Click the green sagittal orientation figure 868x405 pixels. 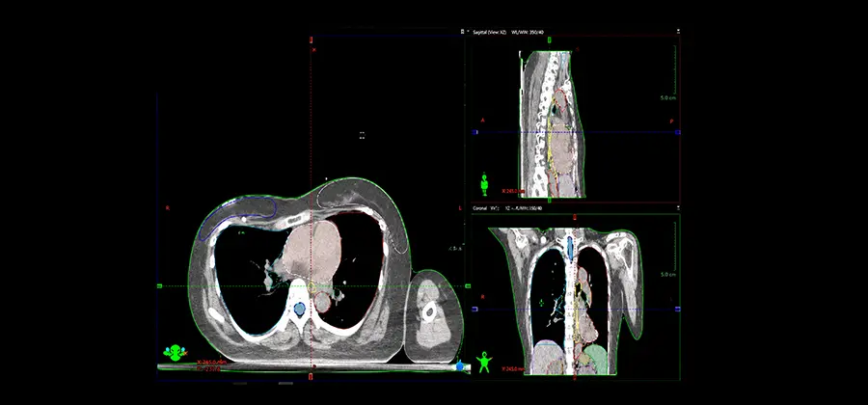[484, 185]
